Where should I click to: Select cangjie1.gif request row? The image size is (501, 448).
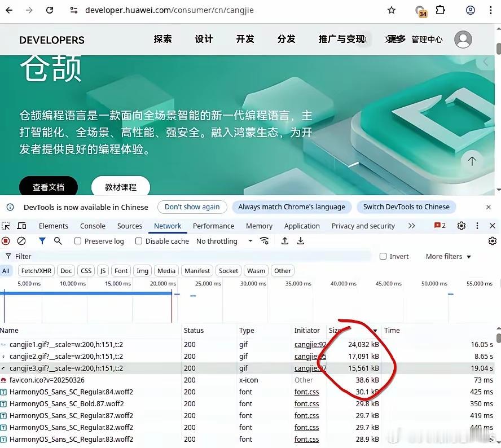247,345
